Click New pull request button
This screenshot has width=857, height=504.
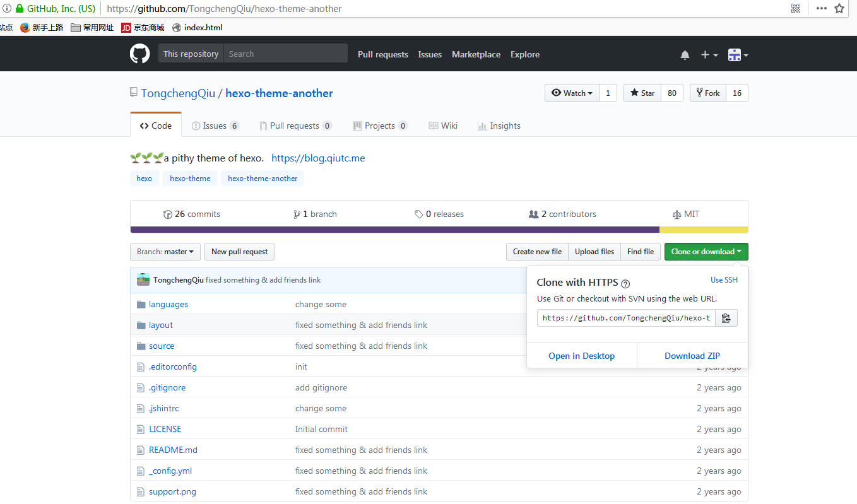tap(239, 252)
